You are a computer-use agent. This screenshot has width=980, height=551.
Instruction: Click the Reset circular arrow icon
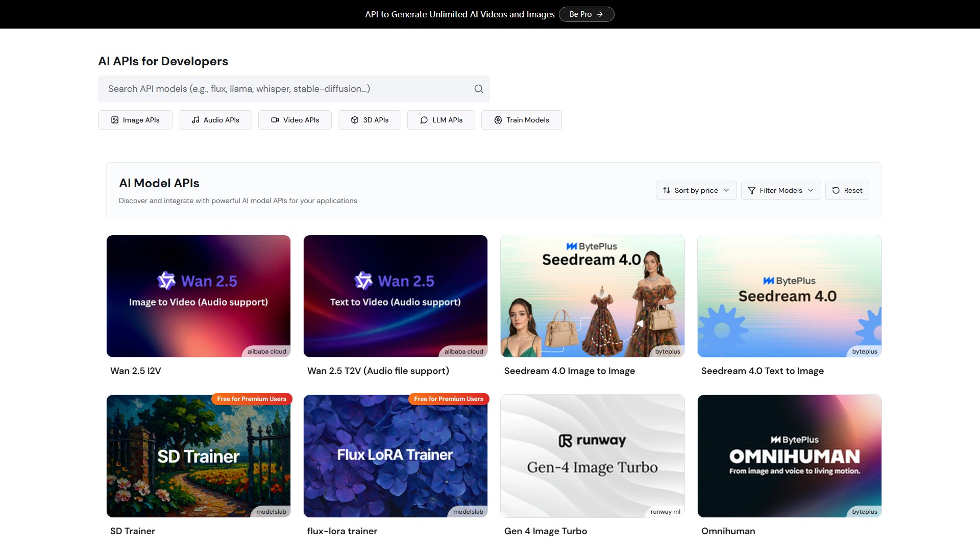click(836, 190)
